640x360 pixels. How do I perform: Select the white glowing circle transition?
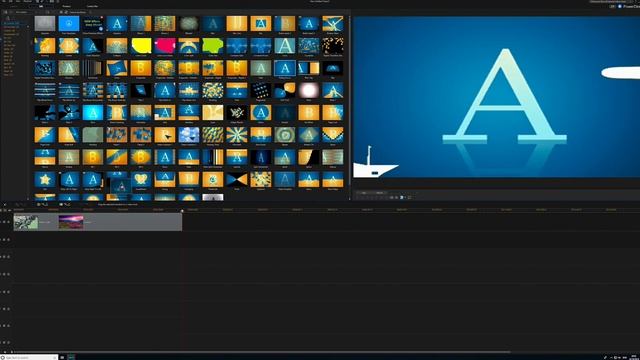309,91
